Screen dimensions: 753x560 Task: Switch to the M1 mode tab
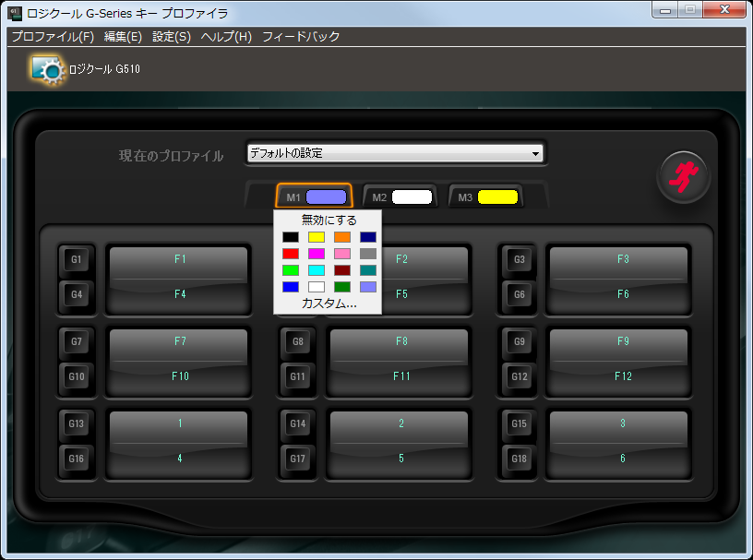pos(315,197)
